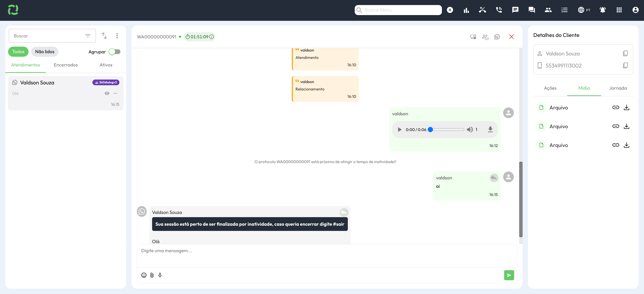Click the sort order arrows icon
644x294 pixels.
(104, 36)
